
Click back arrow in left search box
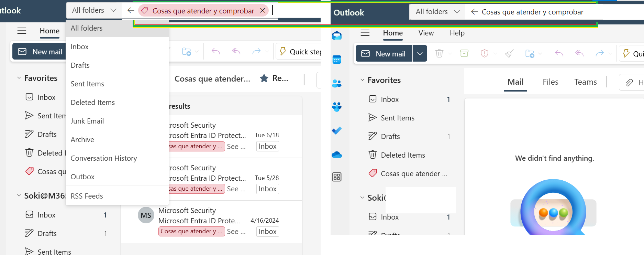tap(131, 10)
